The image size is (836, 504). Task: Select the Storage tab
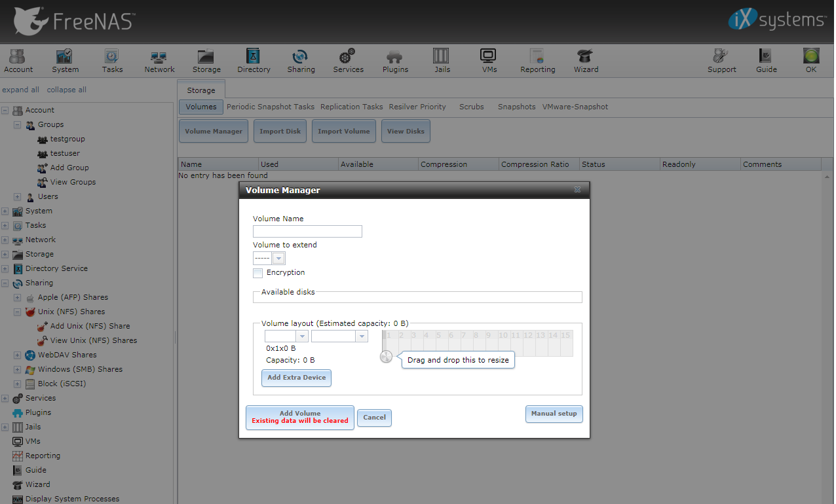(x=201, y=90)
